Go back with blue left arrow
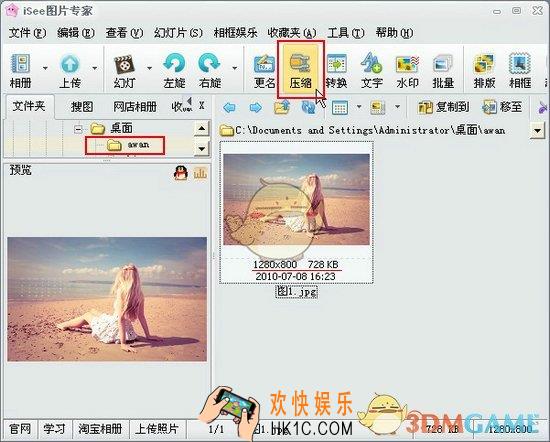Screen dimensions: 550x442 pyautogui.click(x=229, y=107)
